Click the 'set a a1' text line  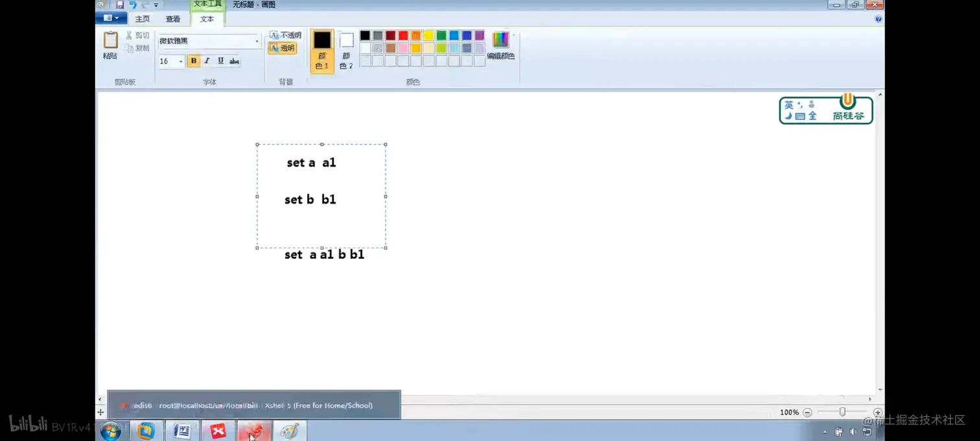point(312,163)
